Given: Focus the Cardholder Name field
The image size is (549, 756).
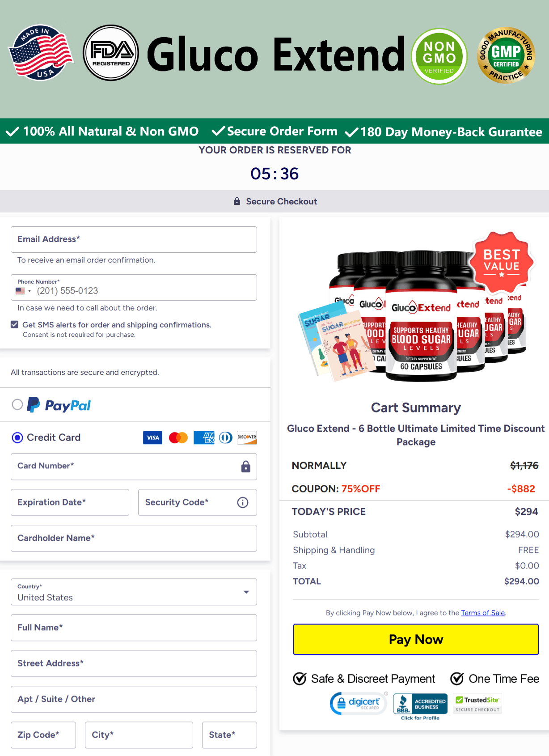Looking at the screenshot, I should [134, 538].
